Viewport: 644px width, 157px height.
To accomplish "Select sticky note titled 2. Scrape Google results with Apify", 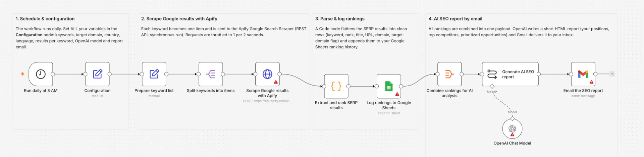I will [x=224, y=71].
